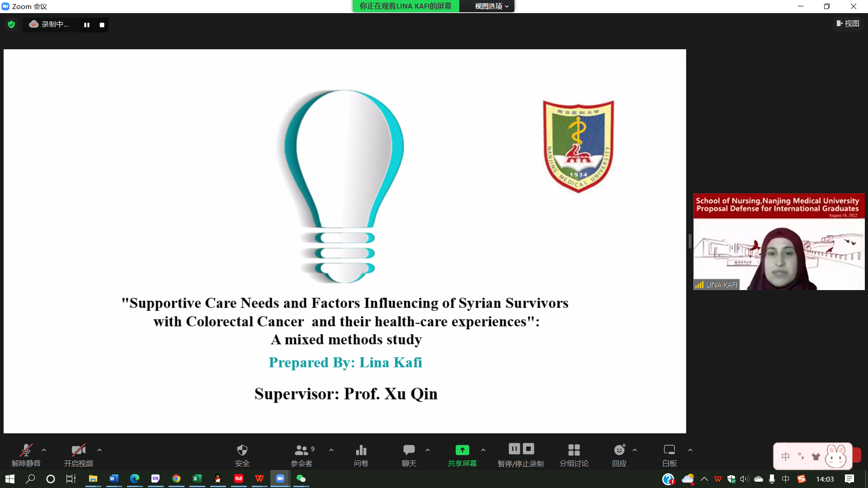Click the encryption green shield icon
This screenshot has width=868, height=488.
tap(11, 24)
